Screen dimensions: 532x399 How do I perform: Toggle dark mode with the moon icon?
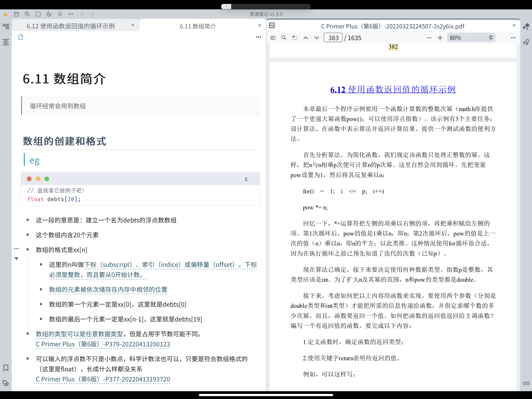(49, 14)
